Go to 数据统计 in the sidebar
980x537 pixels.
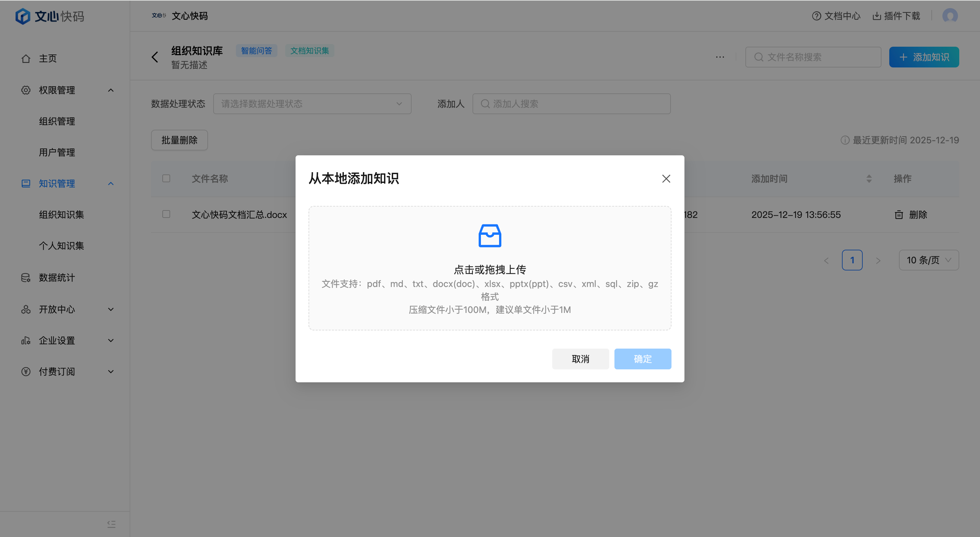[57, 278]
